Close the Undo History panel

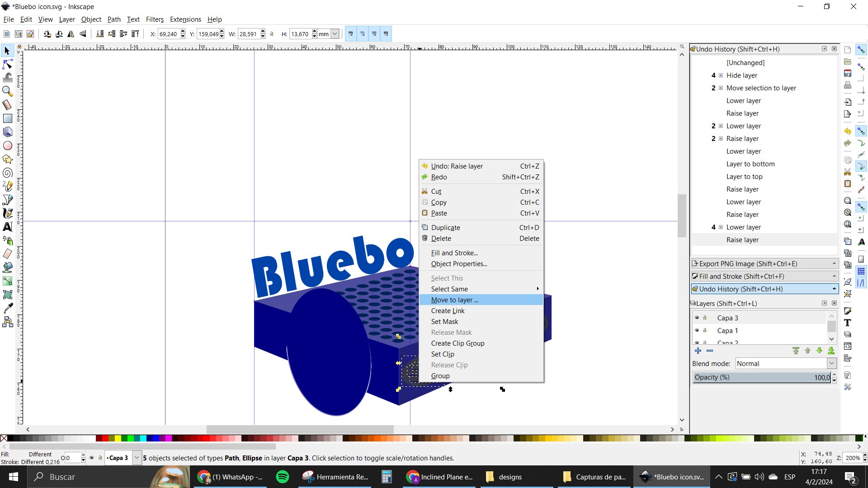(834, 49)
